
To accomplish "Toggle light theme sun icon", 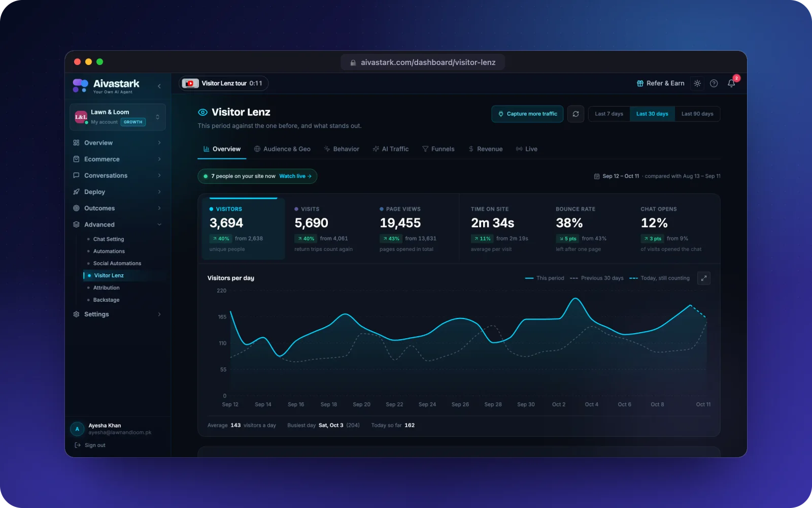I will pyautogui.click(x=697, y=83).
